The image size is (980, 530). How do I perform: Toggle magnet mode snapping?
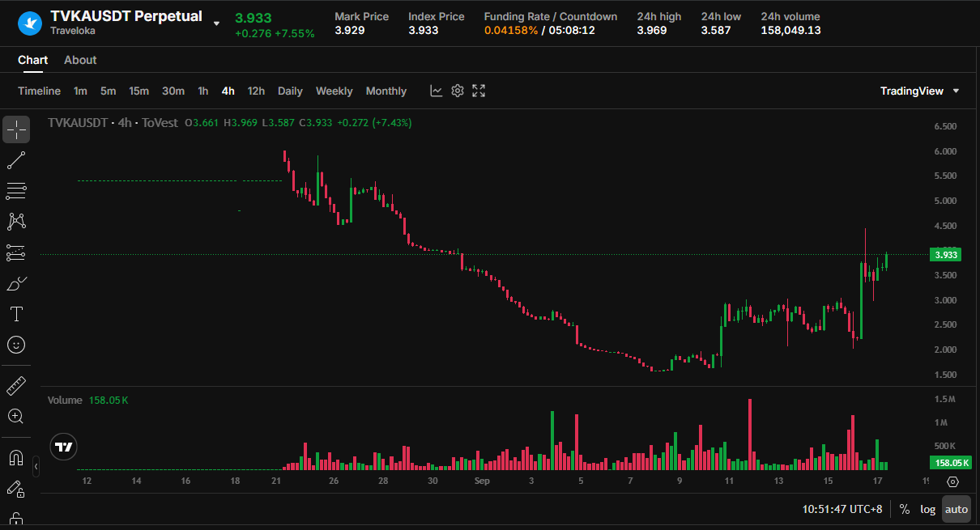[x=16, y=458]
